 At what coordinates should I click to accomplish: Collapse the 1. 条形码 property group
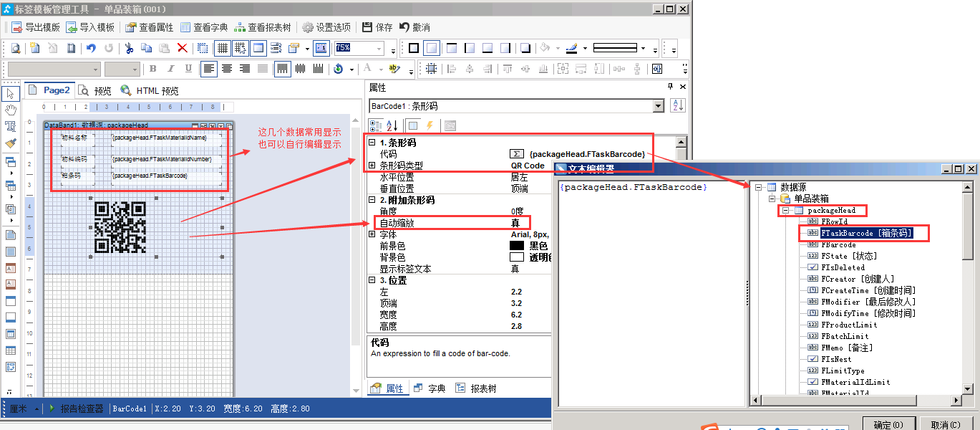coord(372,143)
